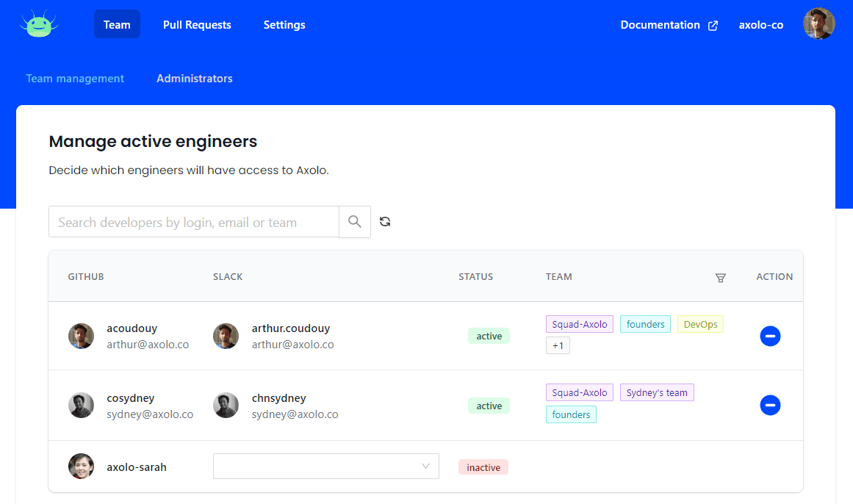Screen dimensions: 853x504
Task: Expand the +1 hidden teams tag
Action: click(558, 345)
